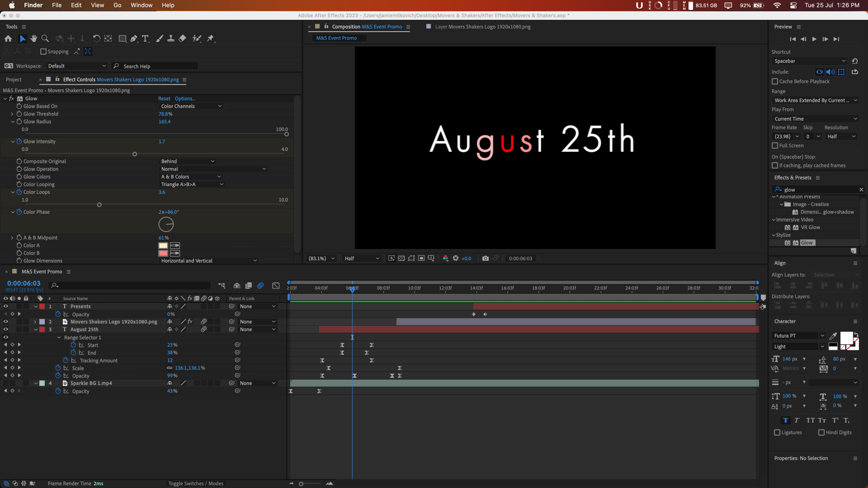Image resolution: width=868 pixels, height=488 pixels.
Task: Check Cache Before Playback option
Action: (x=775, y=81)
